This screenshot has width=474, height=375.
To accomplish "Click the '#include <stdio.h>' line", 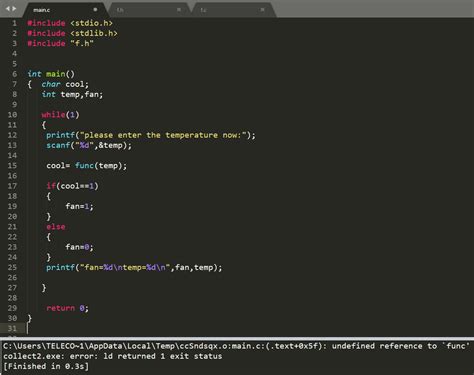I will 70,23.
